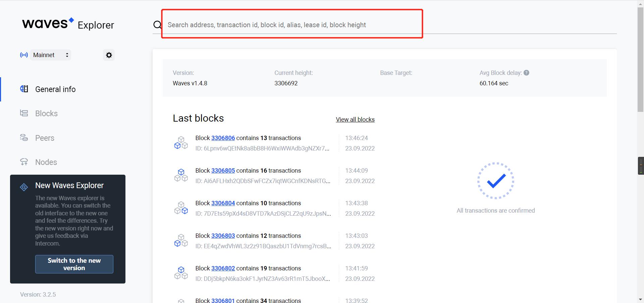Open the General info section

click(55, 89)
